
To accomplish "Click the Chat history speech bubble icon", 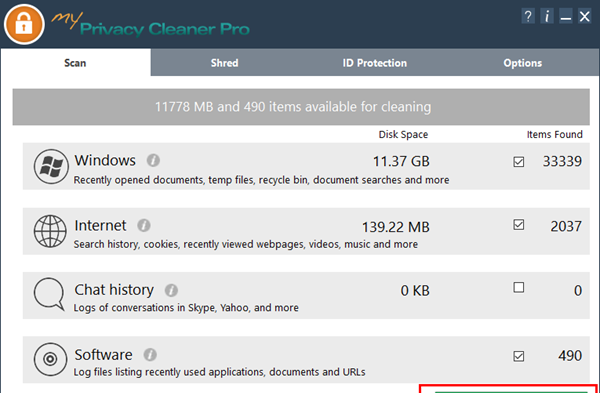I will pyautogui.click(x=49, y=294).
